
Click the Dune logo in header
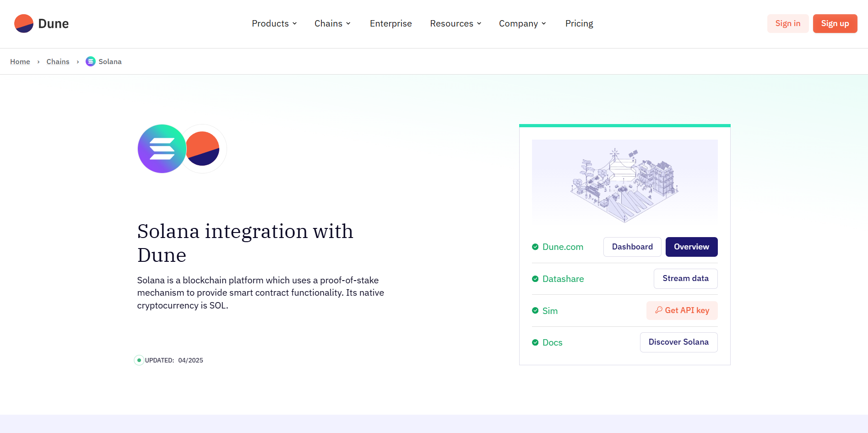[x=41, y=24]
